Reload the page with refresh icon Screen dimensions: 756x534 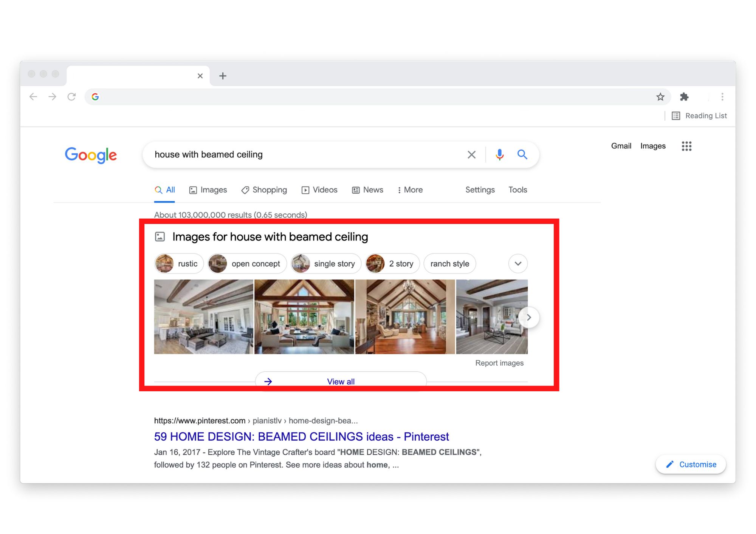pos(72,97)
